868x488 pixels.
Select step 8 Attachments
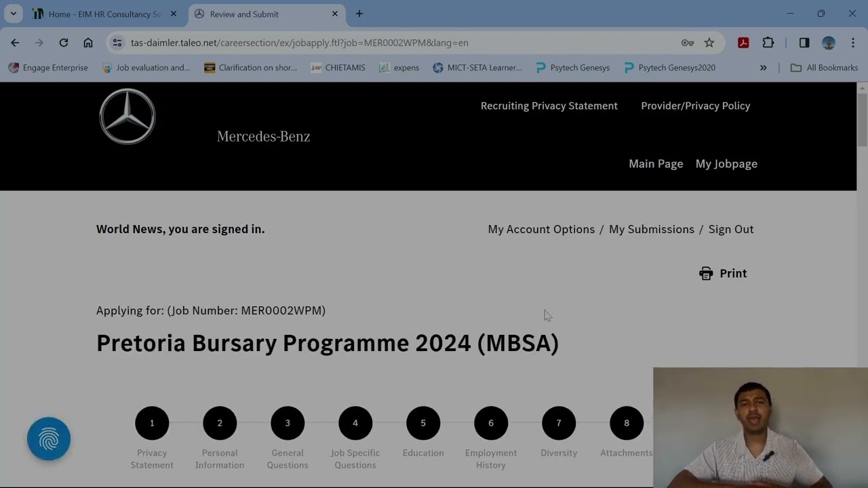pos(627,423)
